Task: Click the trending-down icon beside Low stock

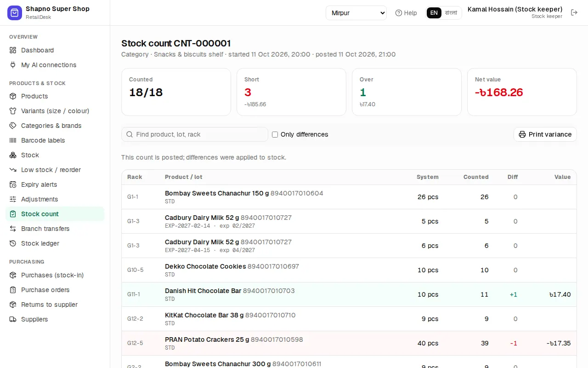Action: (x=13, y=170)
